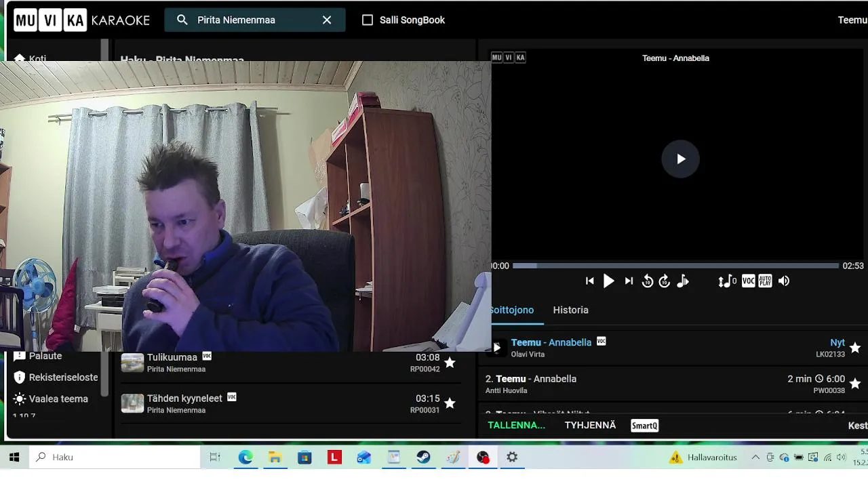Open Steam from the taskbar

point(423,457)
